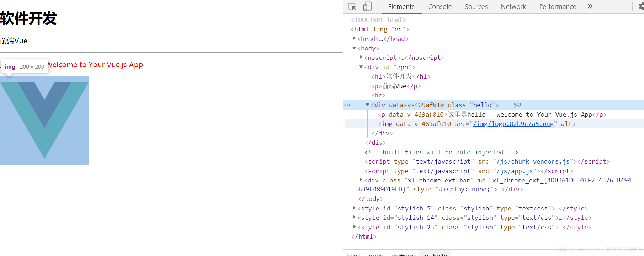
Task: Select the DOCTYPE html row
Action: pos(378,20)
